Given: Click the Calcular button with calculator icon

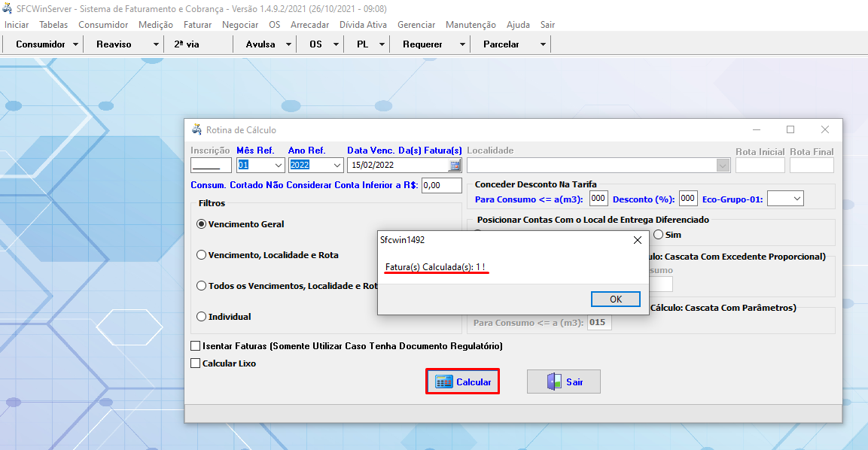Looking at the screenshot, I should 462,382.
